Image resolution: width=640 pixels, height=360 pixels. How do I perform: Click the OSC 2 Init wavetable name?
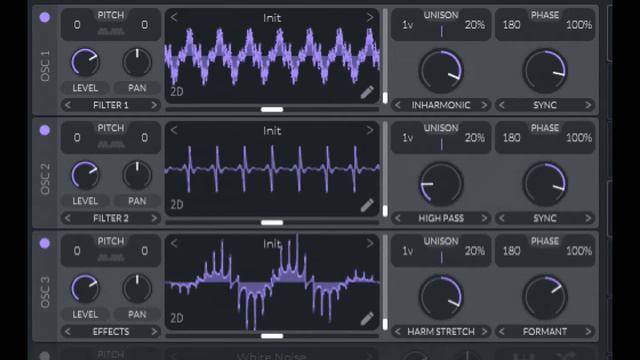272,131
